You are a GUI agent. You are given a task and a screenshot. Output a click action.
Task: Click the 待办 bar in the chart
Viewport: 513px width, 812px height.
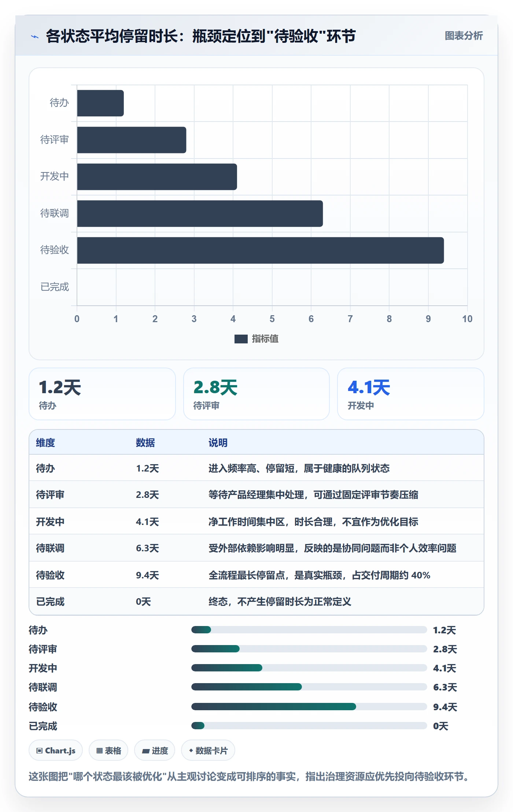(100, 103)
